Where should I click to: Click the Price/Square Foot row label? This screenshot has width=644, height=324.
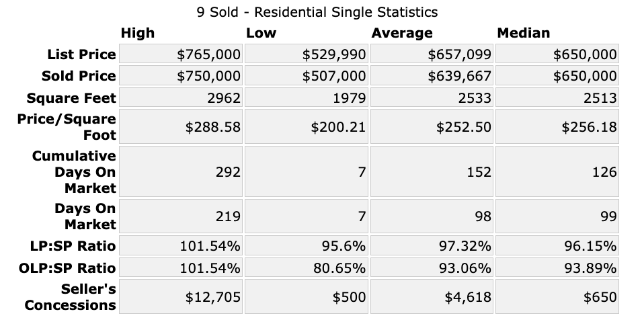(x=67, y=126)
